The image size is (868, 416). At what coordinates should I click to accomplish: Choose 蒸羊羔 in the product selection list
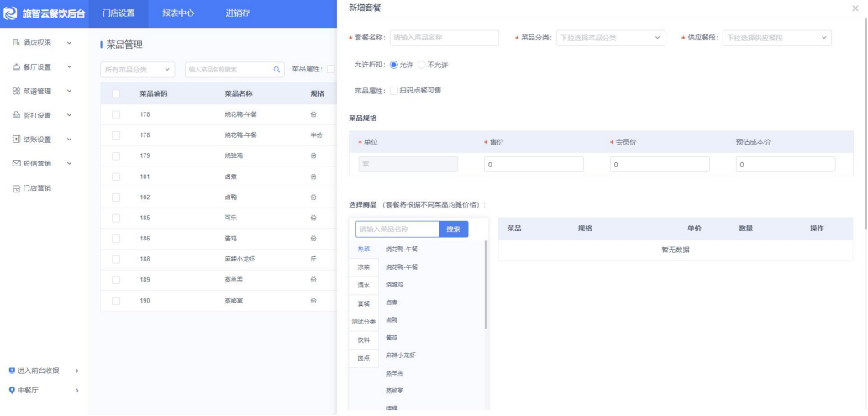pyautogui.click(x=395, y=373)
